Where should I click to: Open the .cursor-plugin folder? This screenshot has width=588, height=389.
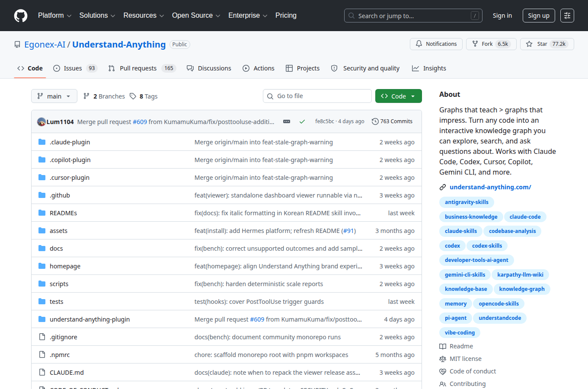[x=70, y=177]
